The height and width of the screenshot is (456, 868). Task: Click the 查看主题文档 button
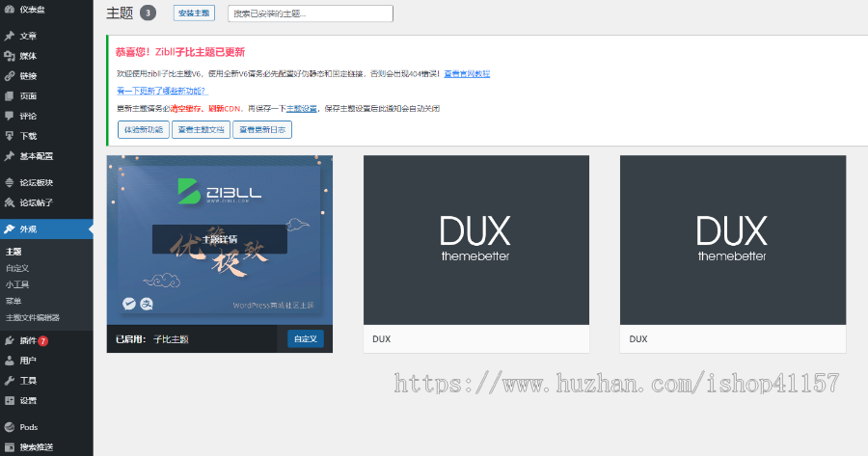[201, 129]
